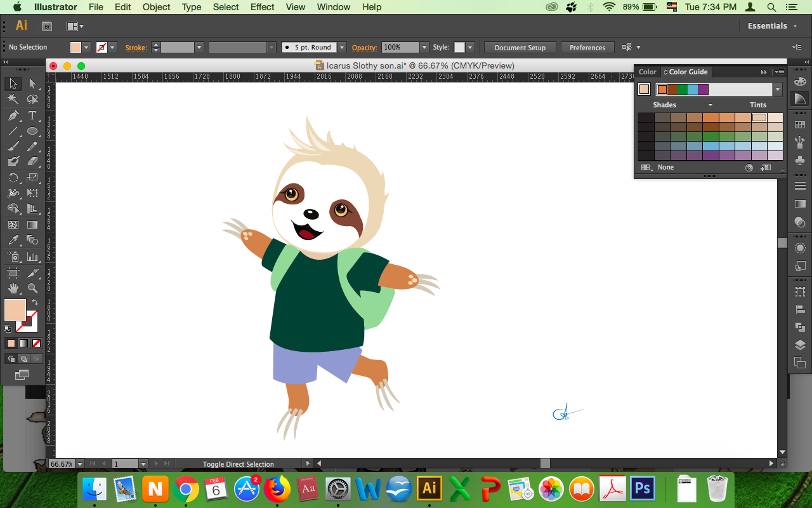Select the Free Transform tool
Image resolution: width=812 pixels, height=508 pixels.
click(x=32, y=194)
